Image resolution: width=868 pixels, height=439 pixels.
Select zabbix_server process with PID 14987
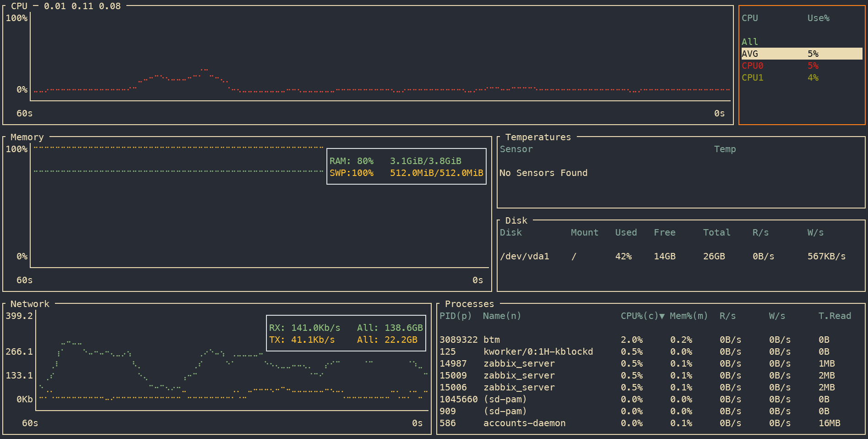click(x=650, y=363)
